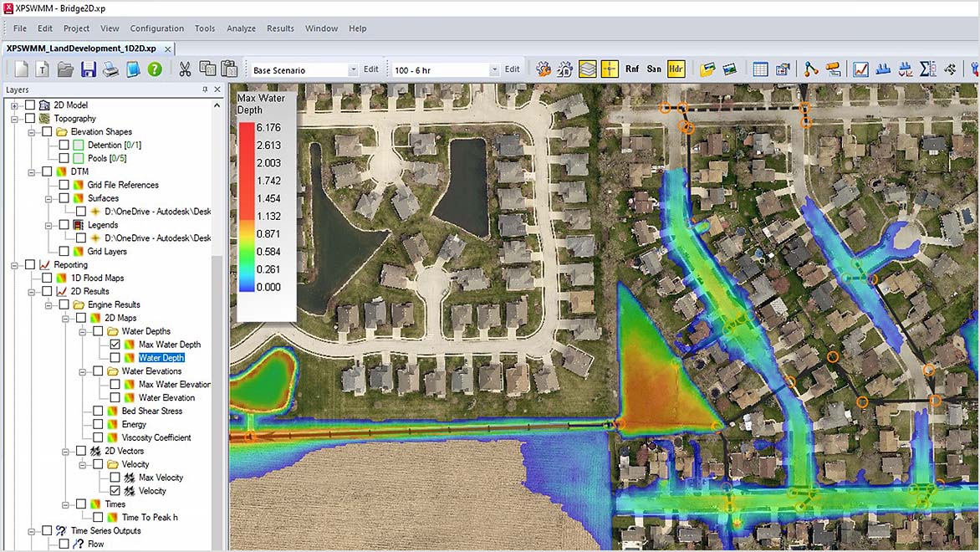980x552 pixels.
Task: Enable the Water Elevation layer checkbox
Action: click(116, 397)
